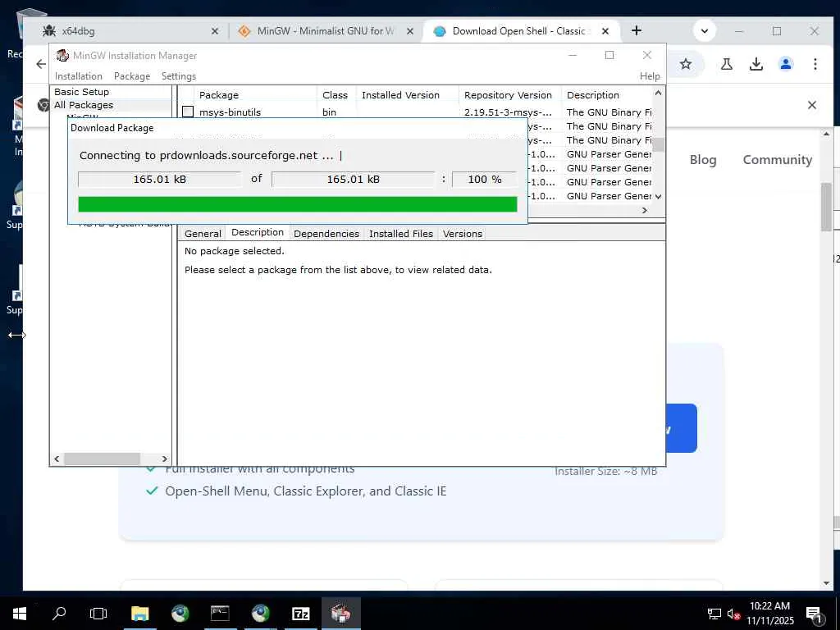
Task: Close the Download Open Shell browser tab
Action: click(605, 31)
